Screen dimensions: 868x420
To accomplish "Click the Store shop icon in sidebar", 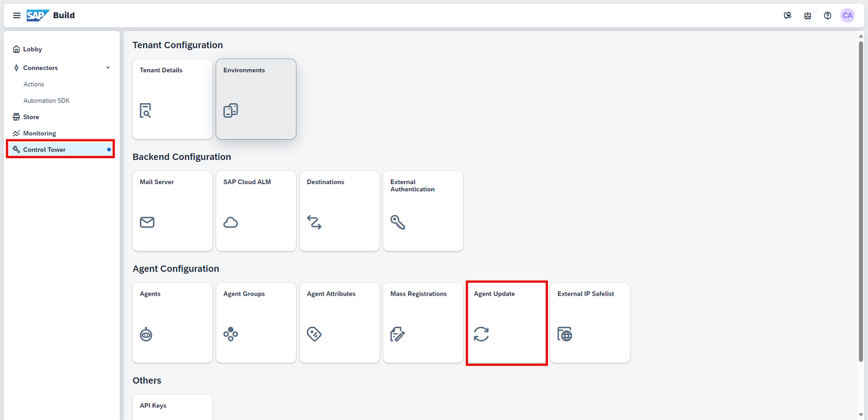I will coord(16,117).
